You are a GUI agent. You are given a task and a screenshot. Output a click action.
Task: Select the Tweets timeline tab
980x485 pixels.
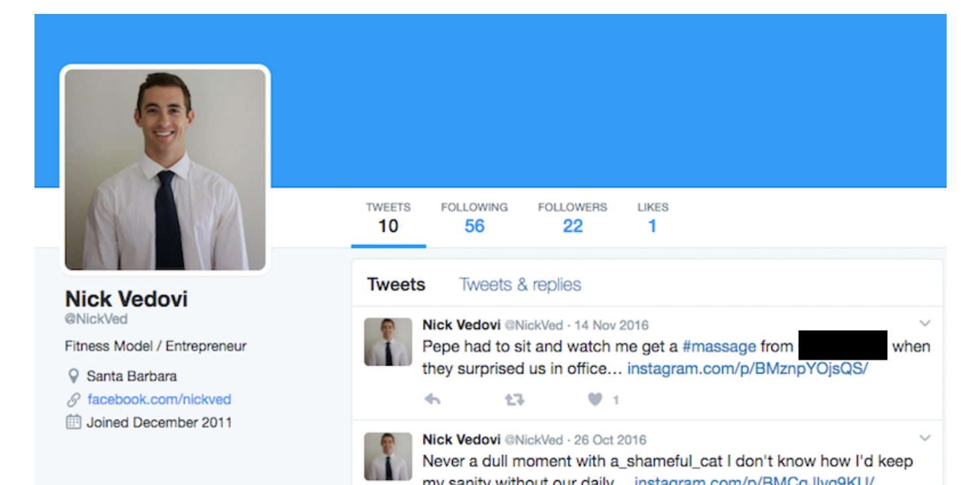[x=396, y=284]
